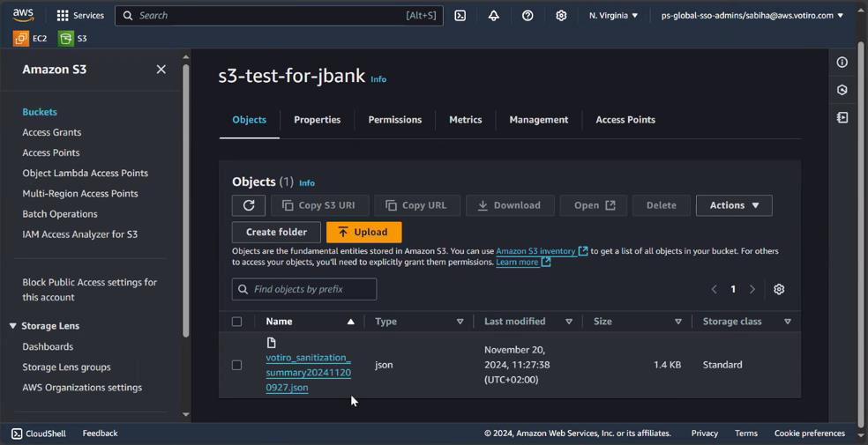Open table preferences gear icon

point(779,289)
